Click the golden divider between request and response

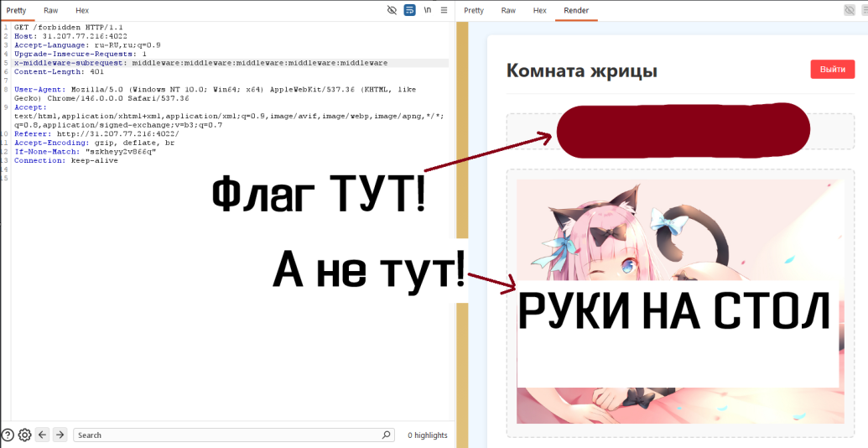click(462, 235)
